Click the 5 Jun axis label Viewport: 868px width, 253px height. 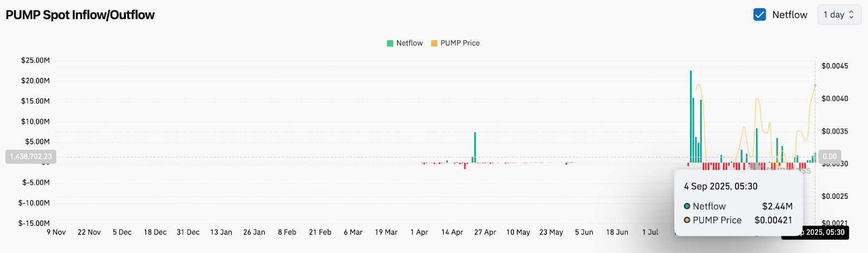[x=584, y=232]
